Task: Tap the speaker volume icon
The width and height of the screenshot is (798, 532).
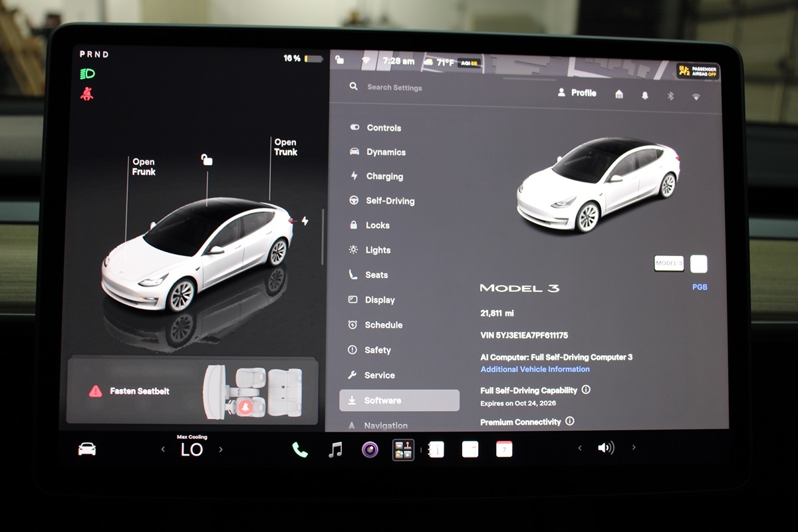Action: click(x=606, y=448)
